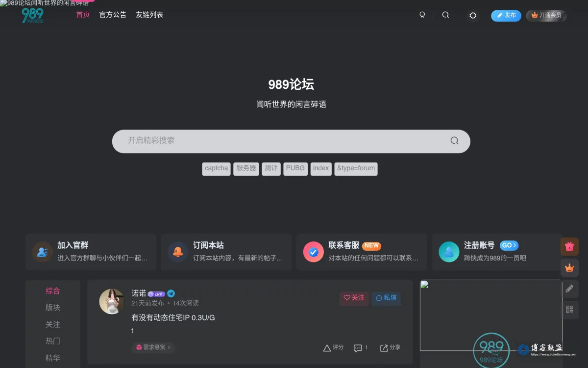Viewport: 588px width, 368px height.
Task: Click the pencil icon in floating sidebar
Action: 569,289
